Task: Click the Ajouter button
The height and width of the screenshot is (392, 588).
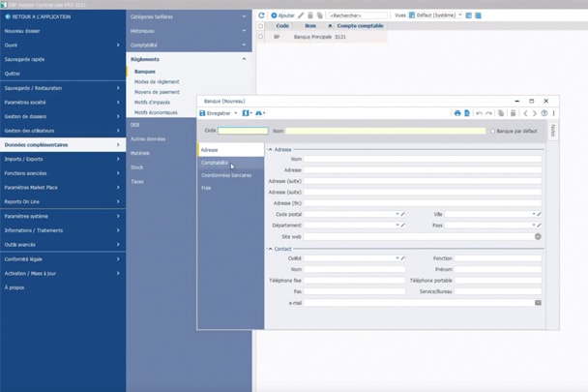Action: pos(282,15)
